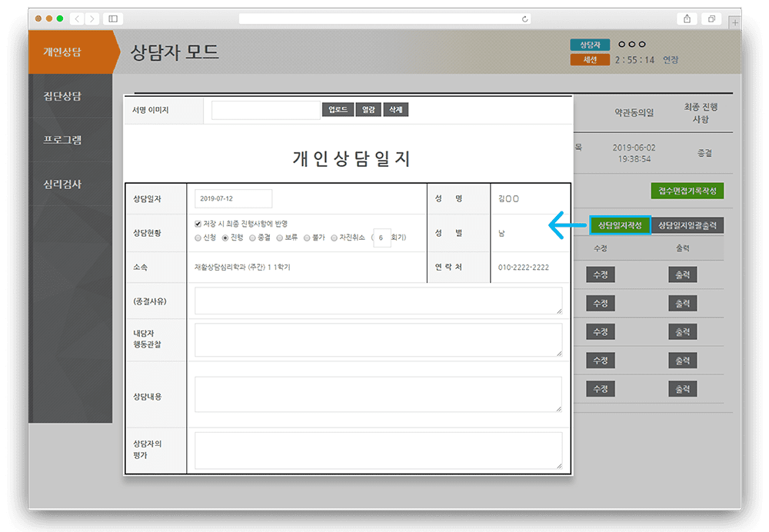
Task: Go forward with the browser forward arrow
Action: click(92, 18)
